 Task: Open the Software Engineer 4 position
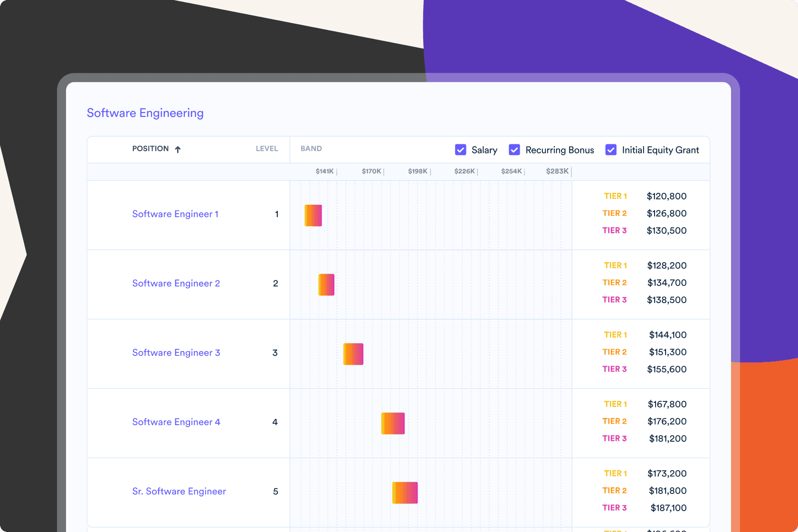coord(176,422)
